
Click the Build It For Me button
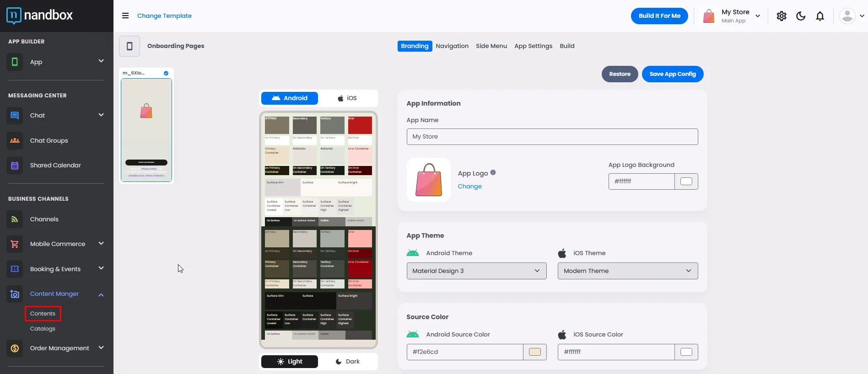pyautogui.click(x=659, y=16)
